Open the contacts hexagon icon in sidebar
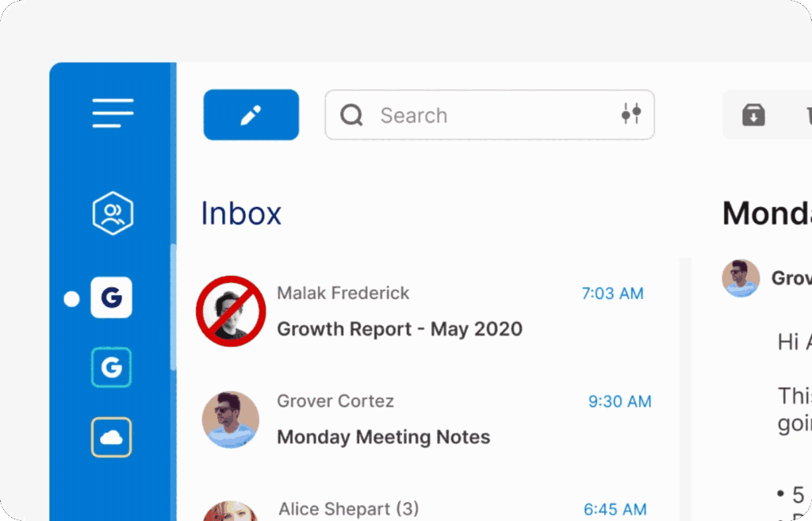812x521 pixels. 111,212
